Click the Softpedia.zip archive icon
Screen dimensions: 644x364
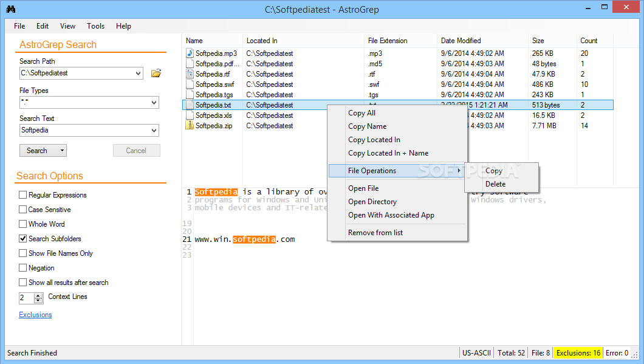click(190, 125)
